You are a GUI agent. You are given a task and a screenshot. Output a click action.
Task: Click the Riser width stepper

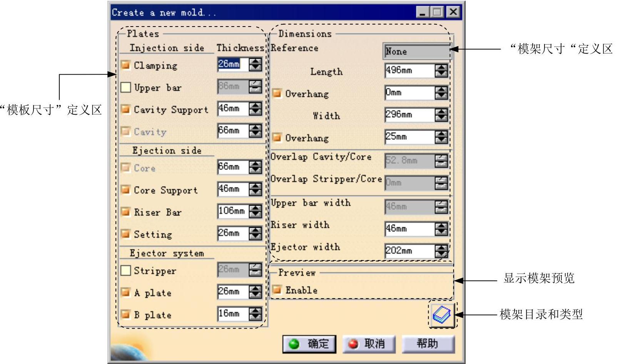[441, 229]
